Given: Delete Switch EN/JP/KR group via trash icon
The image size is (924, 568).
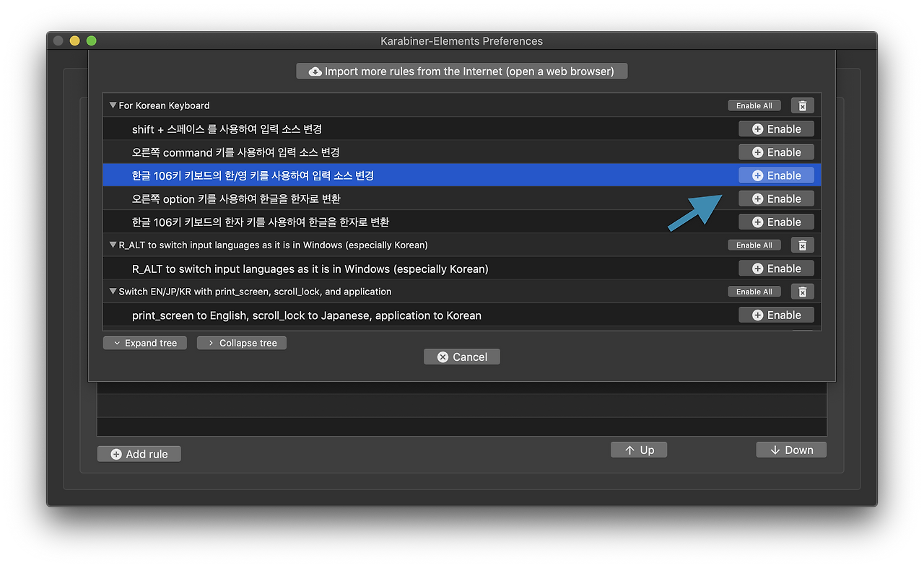Looking at the screenshot, I should [802, 292].
